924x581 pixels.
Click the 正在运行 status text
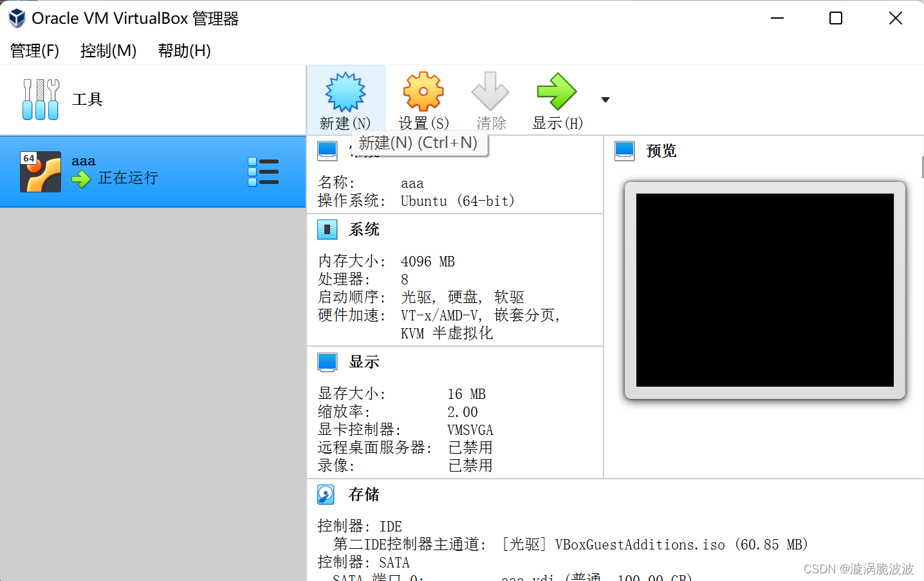128,178
